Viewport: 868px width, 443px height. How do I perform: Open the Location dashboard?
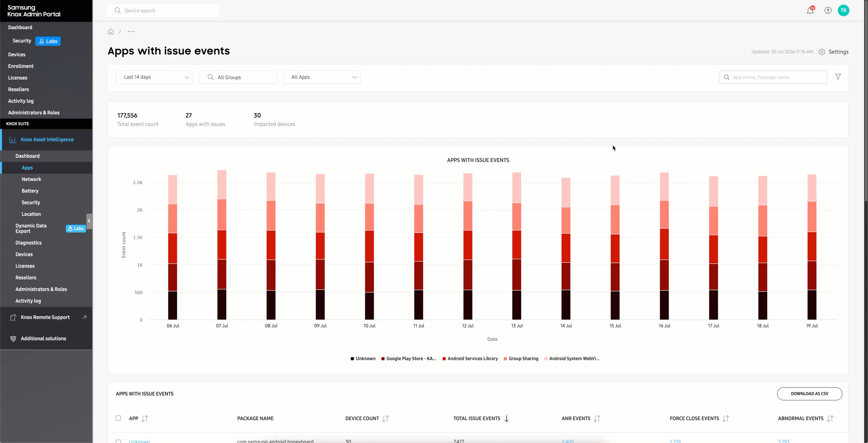31,214
